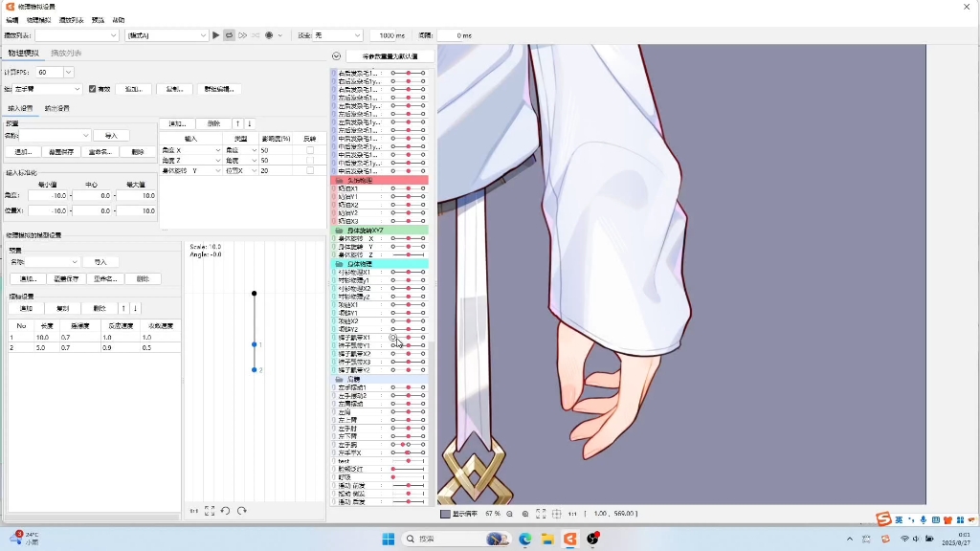Click the up arrow above the input table

[x=237, y=123]
